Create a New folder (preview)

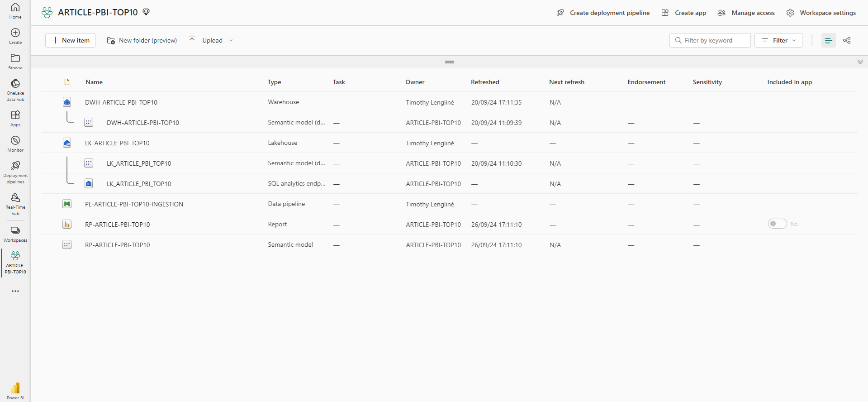142,40
